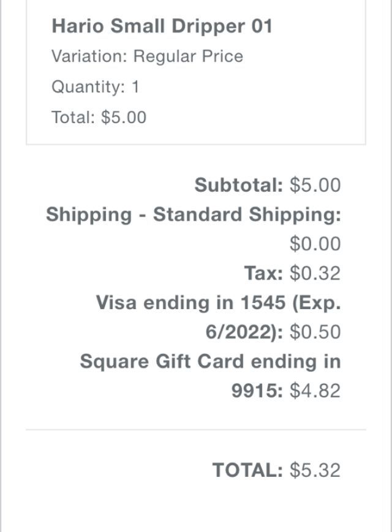
Task: Click Shipping - Standard Shipping label
Action: [x=193, y=215]
